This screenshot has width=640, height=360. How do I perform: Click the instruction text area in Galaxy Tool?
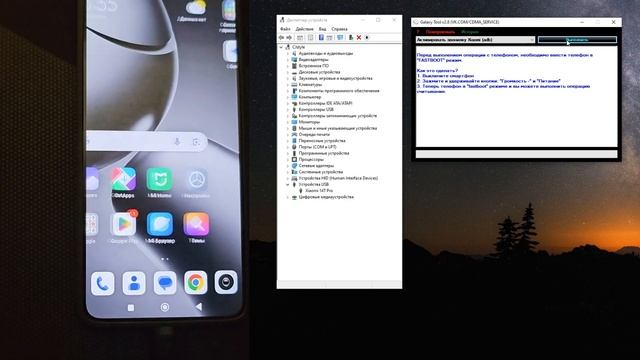516,97
